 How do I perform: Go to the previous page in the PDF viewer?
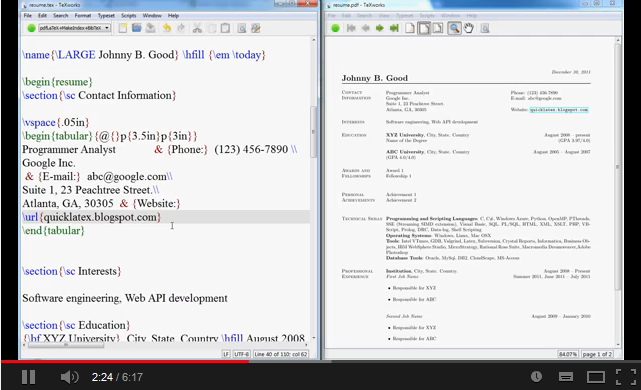(365, 28)
